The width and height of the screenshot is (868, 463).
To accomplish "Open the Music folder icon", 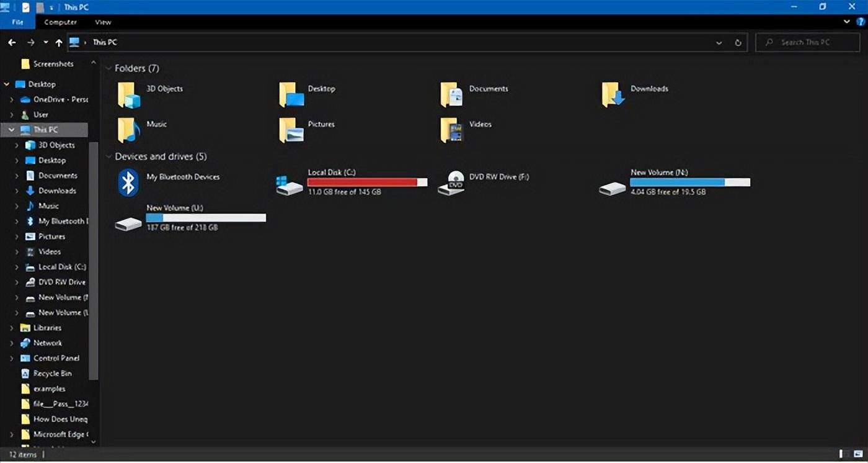I will pos(129,130).
